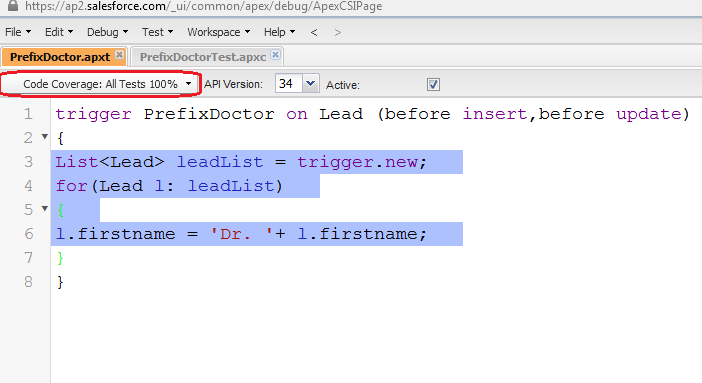Click the green closing brace on line 7
This screenshot has width=702, height=383.
[x=60, y=258]
